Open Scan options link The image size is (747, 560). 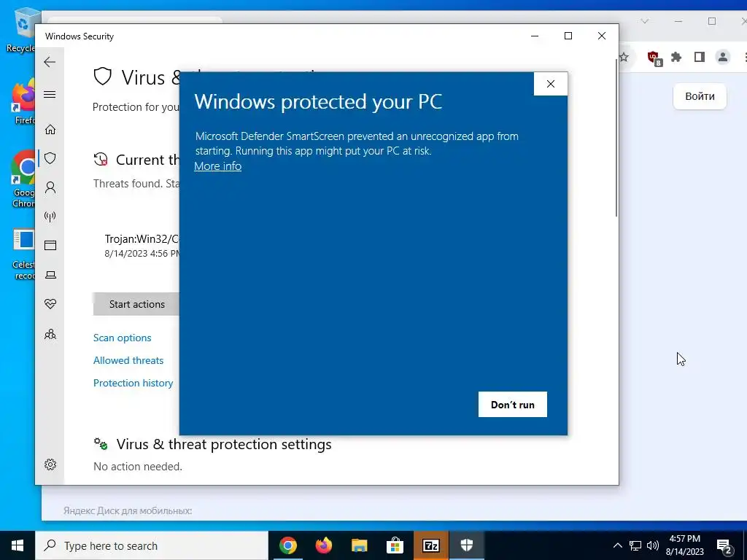[122, 338]
